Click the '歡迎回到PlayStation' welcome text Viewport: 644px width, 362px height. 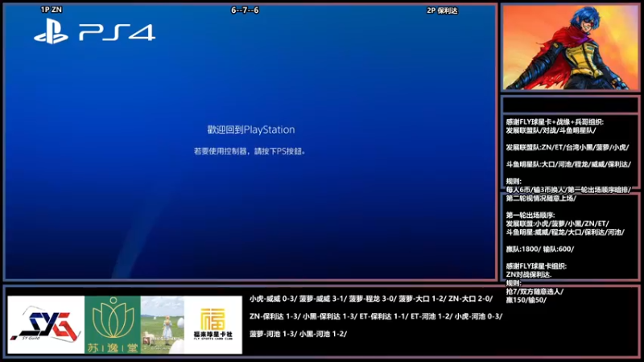pyautogui.click(x=251, y=130)
